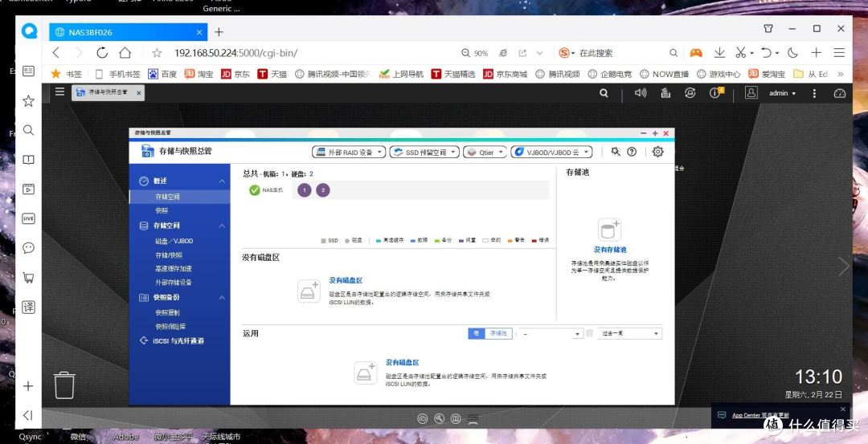Collapse the 概述 sidebar section

coord(222,181)
